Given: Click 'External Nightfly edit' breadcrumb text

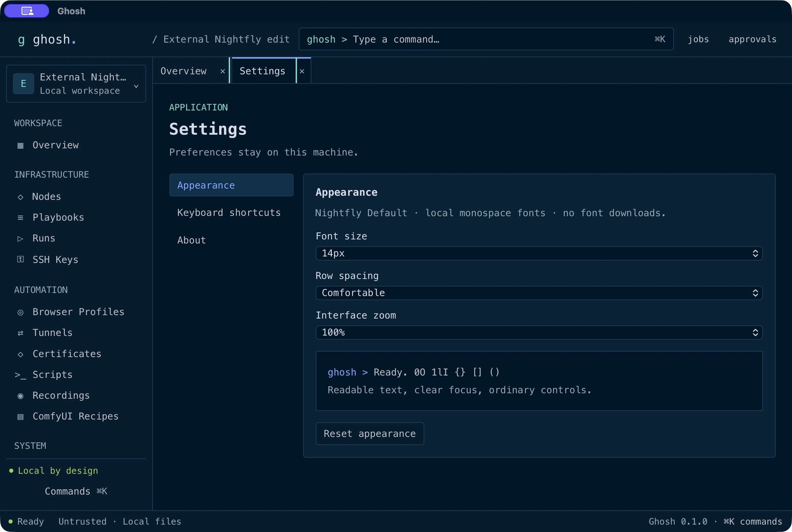Looking at the screenshot, I should click(227, 40).
